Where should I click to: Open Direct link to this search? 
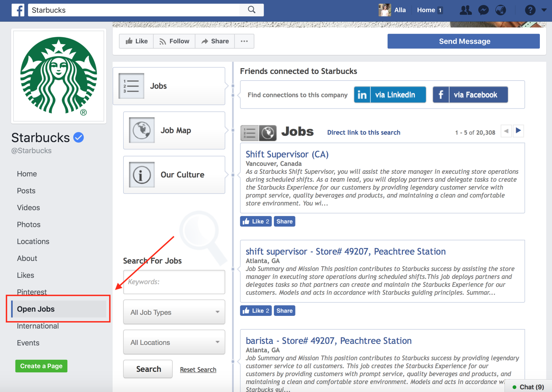click(x=364, y=132)
